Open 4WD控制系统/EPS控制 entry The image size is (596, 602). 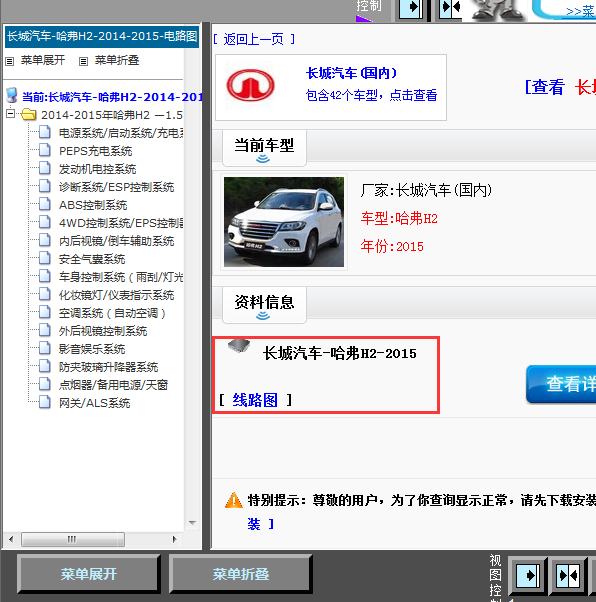pos(121,223)
